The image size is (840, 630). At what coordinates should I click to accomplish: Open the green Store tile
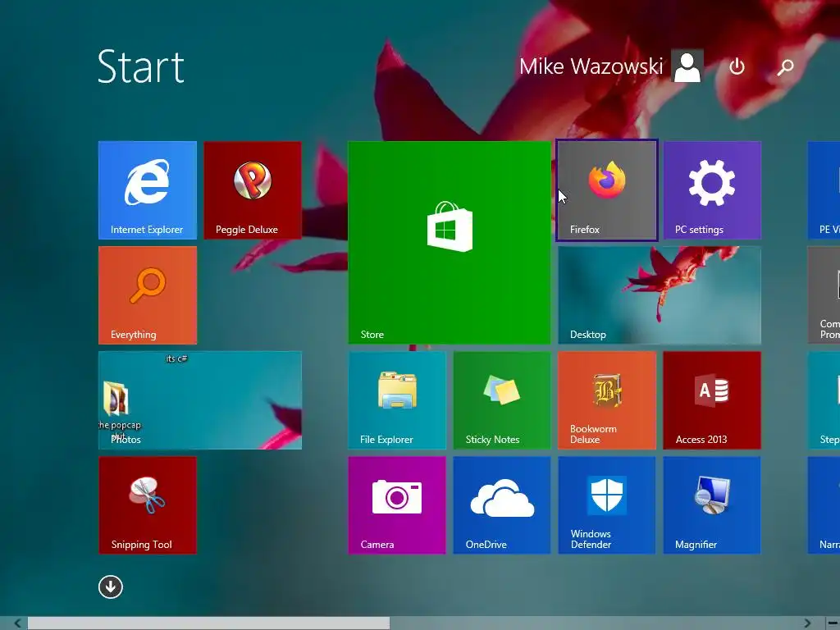[x=449, y=243]
